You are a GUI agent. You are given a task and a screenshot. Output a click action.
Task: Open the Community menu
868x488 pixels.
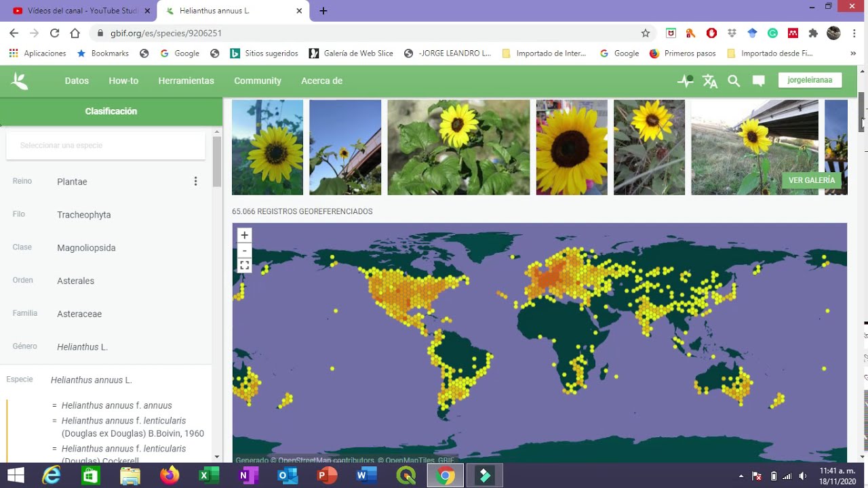click(258, 81)
